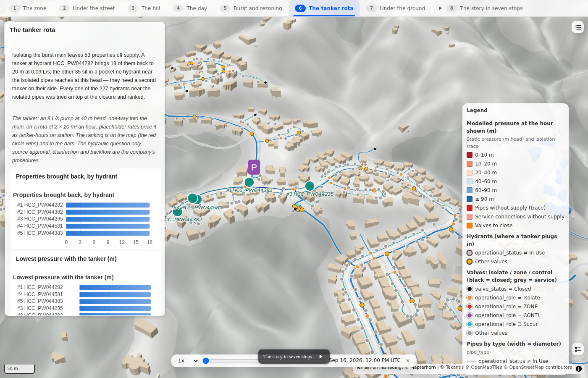Screen dimensions: 588x378
Task: Click the 50 m scale bar
Action: 19,368
